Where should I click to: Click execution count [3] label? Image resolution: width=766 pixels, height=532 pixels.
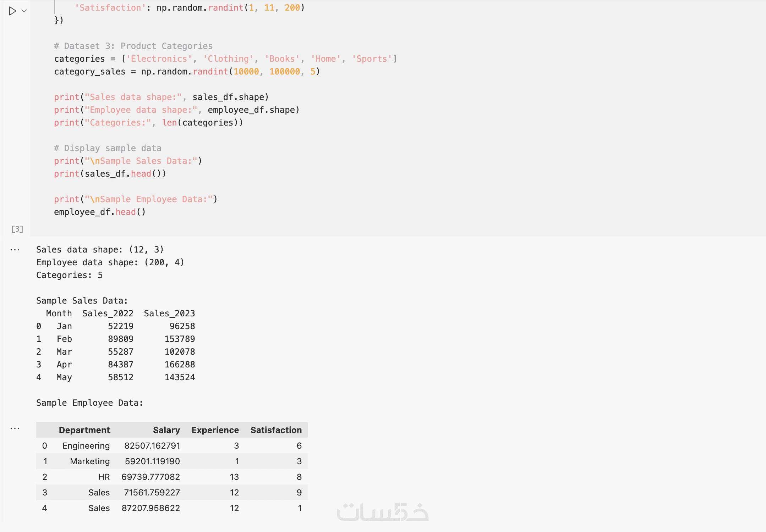(17, 229)
